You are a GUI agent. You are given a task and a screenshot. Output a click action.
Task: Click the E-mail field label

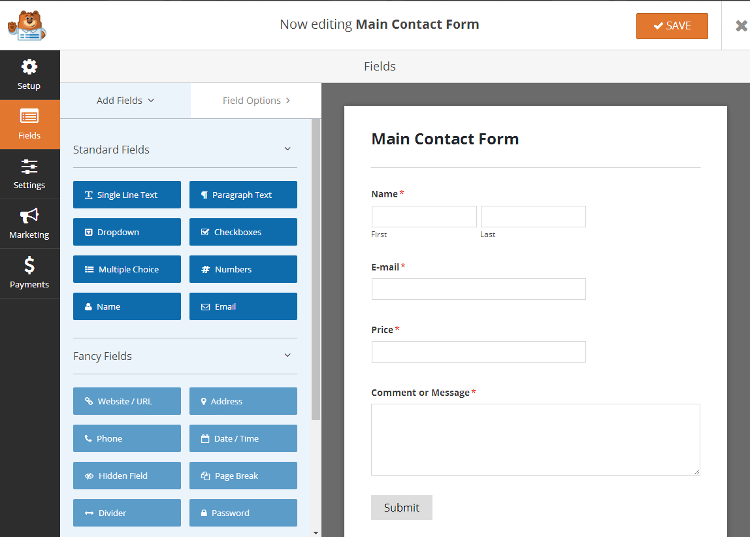pos(385,267)
